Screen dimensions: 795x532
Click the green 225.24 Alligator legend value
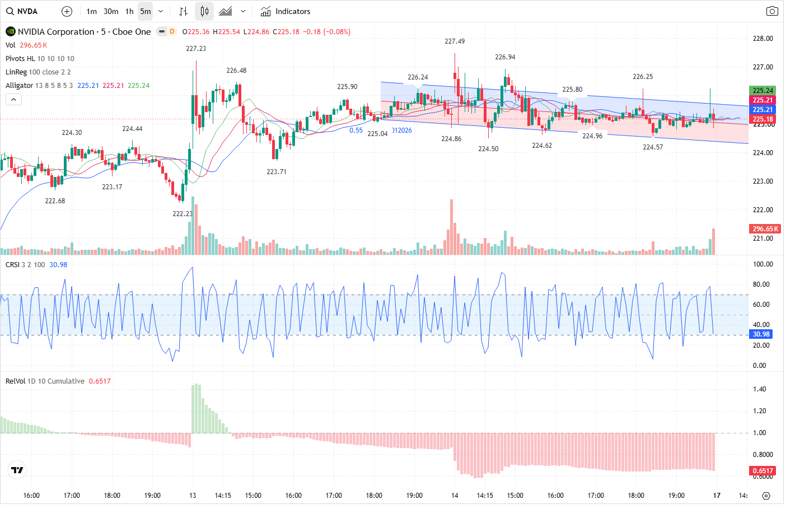(138, 86)
